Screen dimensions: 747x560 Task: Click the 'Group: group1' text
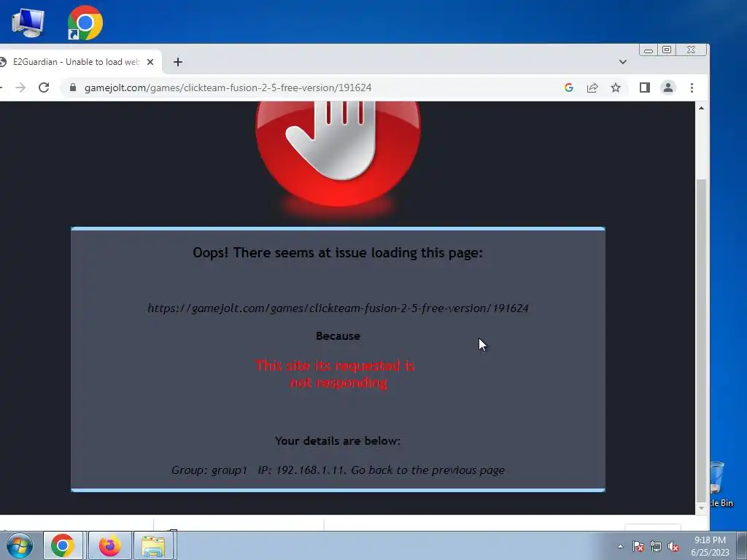[x=209, y=470]
